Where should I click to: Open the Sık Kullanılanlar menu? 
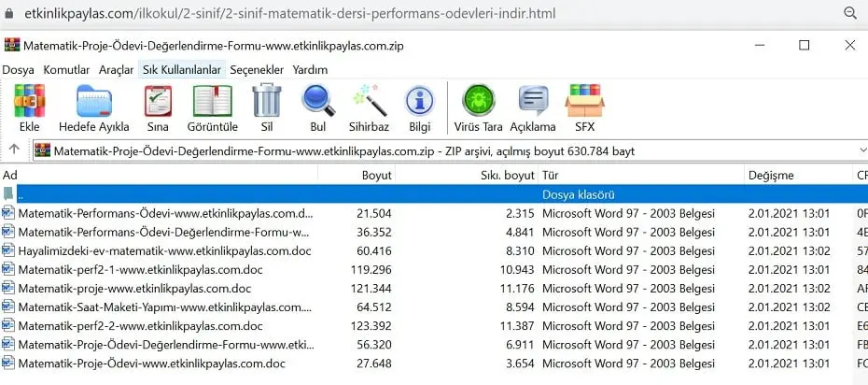[x=182, y=70]
